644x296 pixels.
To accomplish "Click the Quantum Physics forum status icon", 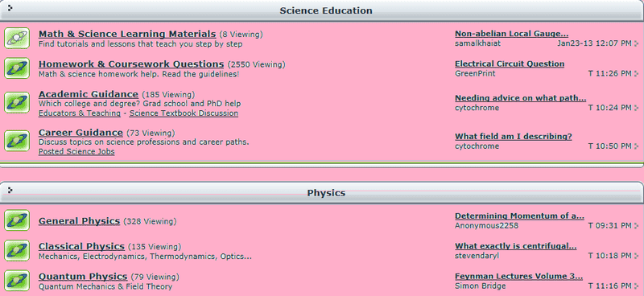I will pyautogui.click(x=17, y=281).
